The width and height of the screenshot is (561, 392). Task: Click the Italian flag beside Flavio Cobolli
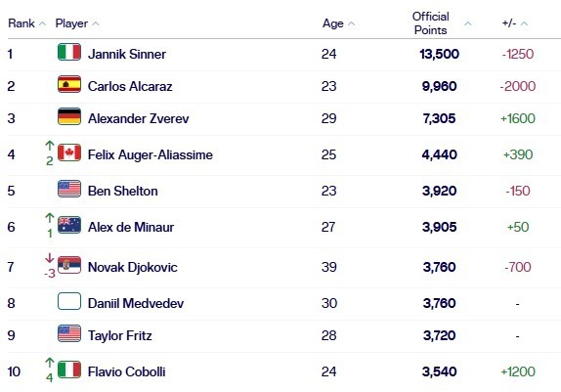tap(69, 370)
